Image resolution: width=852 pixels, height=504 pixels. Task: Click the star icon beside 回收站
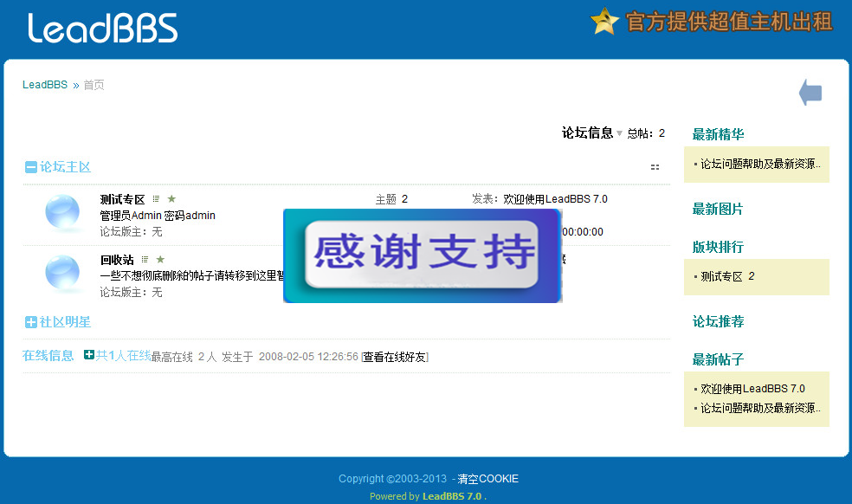(x=160, y=259)
